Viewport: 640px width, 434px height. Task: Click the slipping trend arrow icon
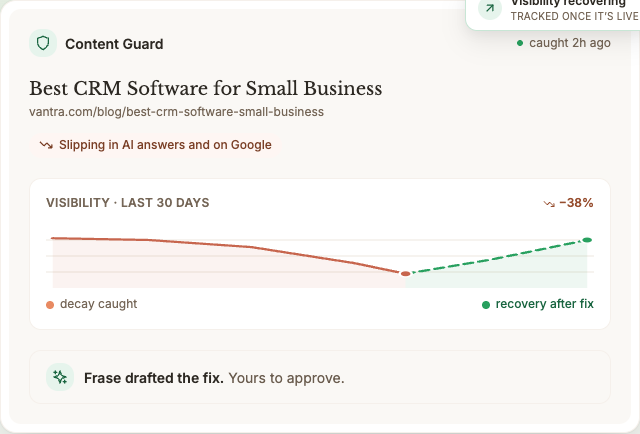[x=46, y=145]
